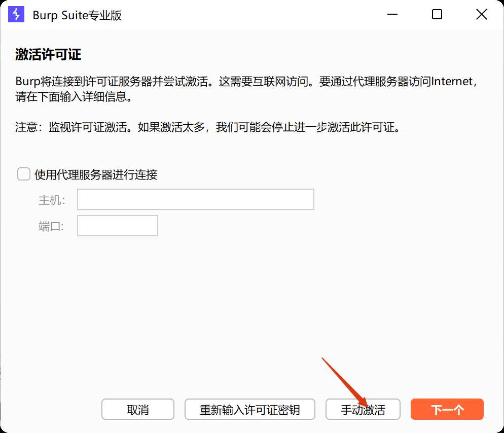504x433 pixels.
Task: Click the red arrow pointing at 手动激活
Action: pyautogui.click(x=343, y=379)
